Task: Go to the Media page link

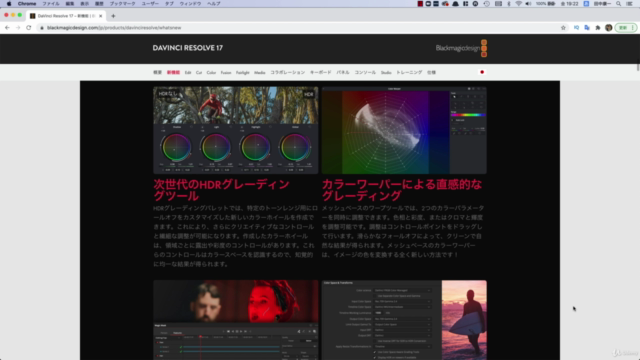Action: point(260,73)
